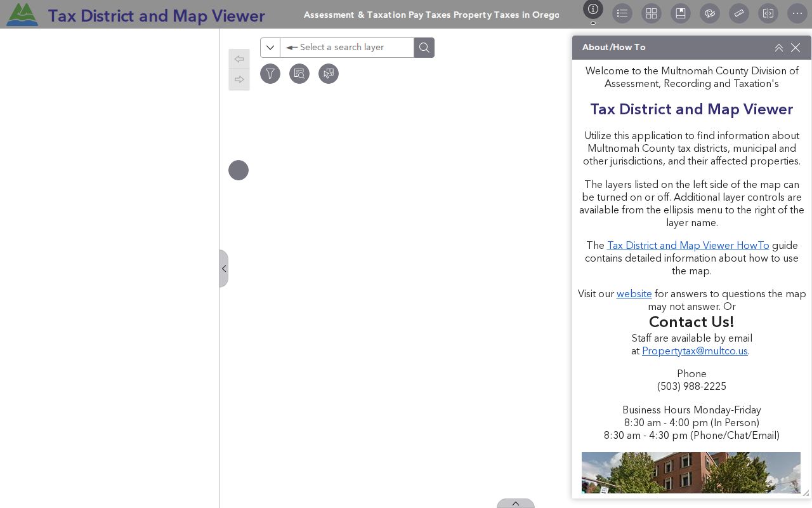Click the Multnomah County logo
812x508 pixels.
pos(22,14)
